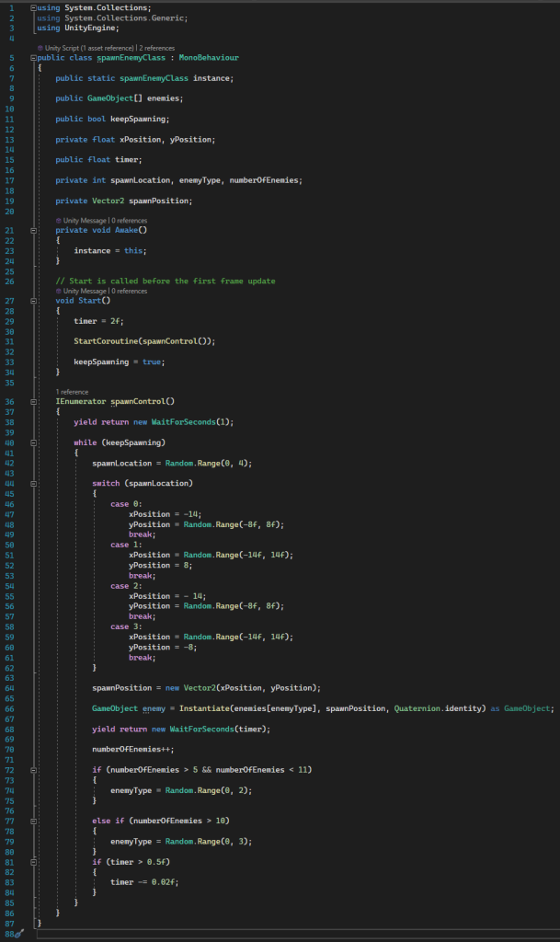The height and width of the screenshot is (942, 560).
Task: Collapse the spawnEnemyClass class block
Action: click(x=33, y=58)
